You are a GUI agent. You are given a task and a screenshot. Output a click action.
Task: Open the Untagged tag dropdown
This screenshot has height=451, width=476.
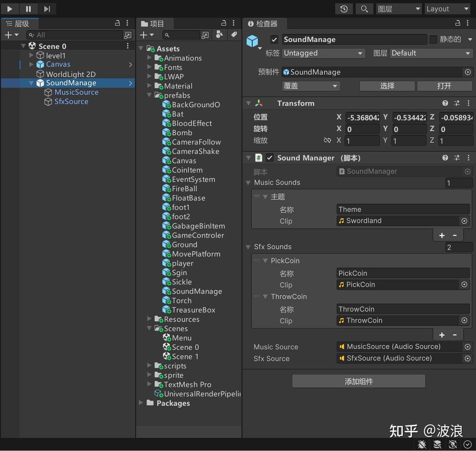coord(323,53)
